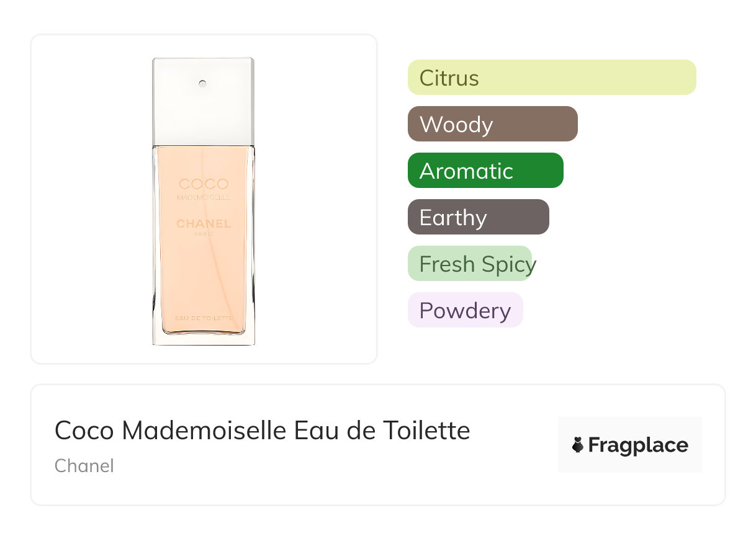Click the CHANEL lettering on the bottle
Screen dimensions: 756x536
[204, 224]
